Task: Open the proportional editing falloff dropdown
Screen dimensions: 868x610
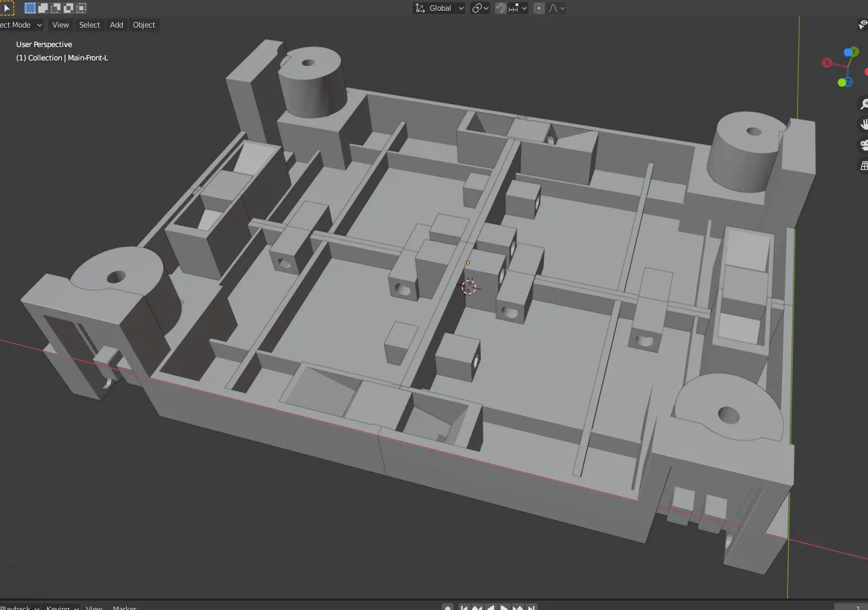Action: [557, 8]
